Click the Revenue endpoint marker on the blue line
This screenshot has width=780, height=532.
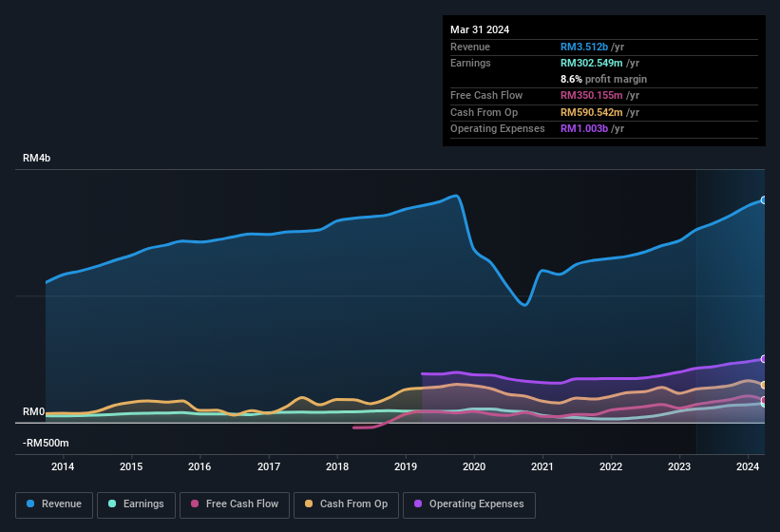[764, 199]
